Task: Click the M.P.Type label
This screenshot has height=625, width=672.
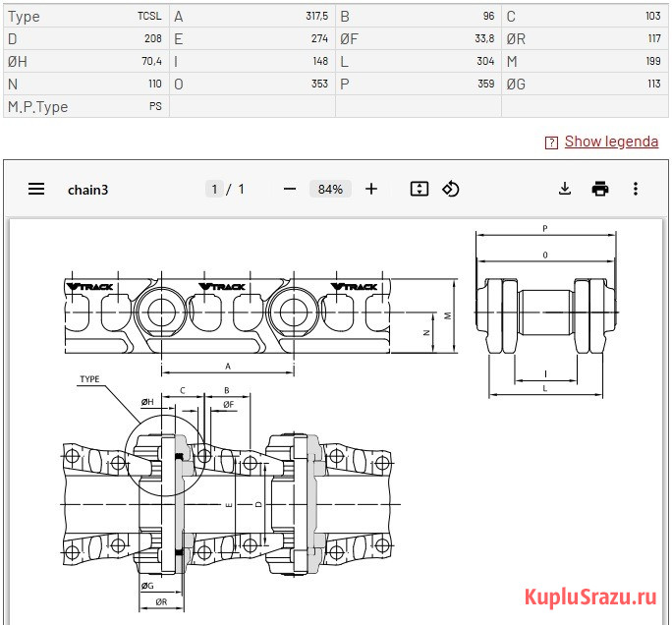Action: 37,107
